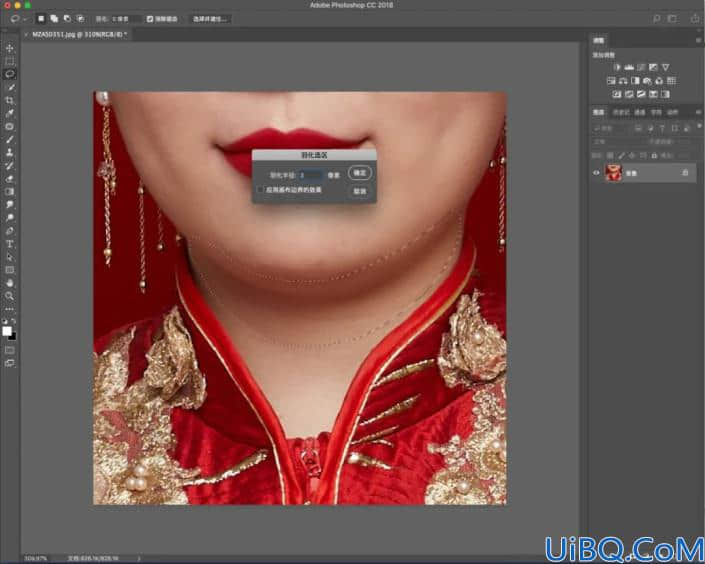Add a Color Balance adjustment
This screenshot has width=705, height=564.
pyautogui.click(x=623, y=81)
